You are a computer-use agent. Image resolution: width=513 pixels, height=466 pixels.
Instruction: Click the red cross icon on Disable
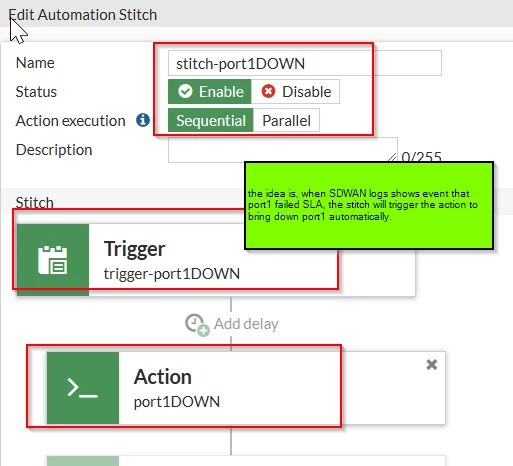click(x=268, y=91)
